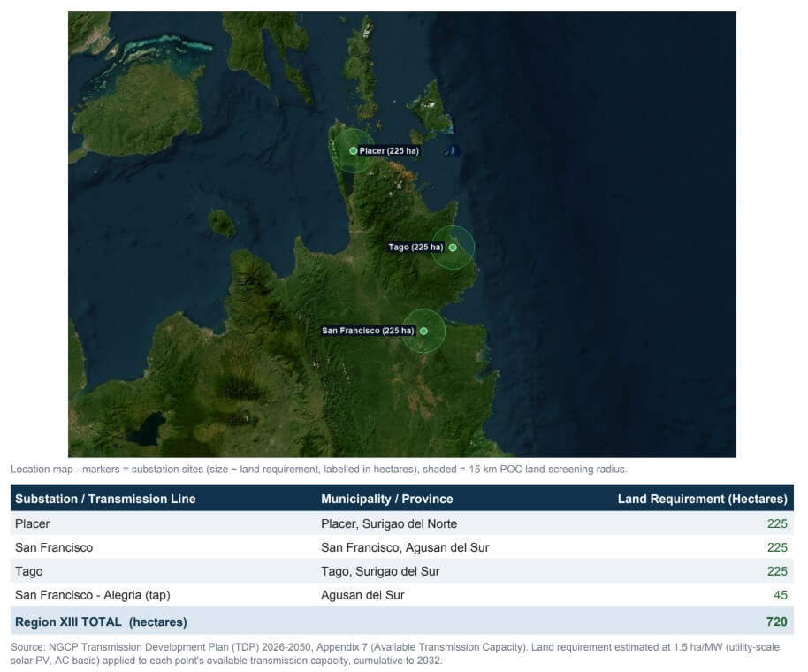Select the "San Francisco, Agusan del Sur" cell

(405, 547)
